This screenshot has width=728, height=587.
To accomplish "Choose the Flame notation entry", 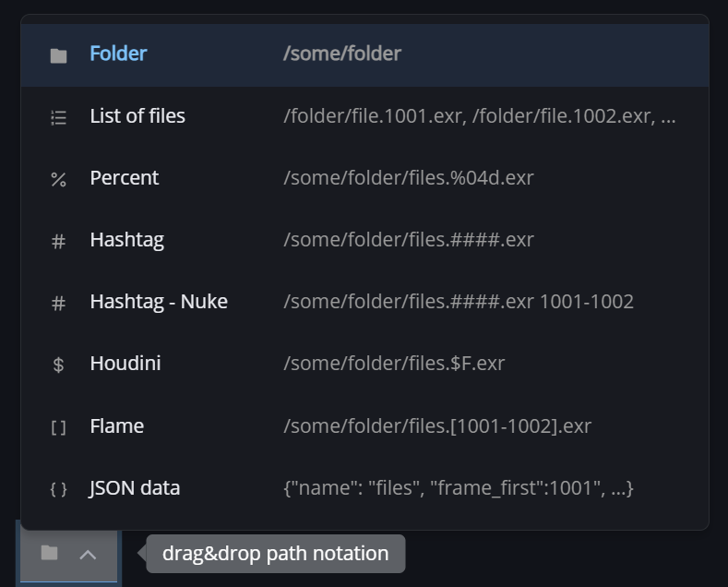I will pos(117,425).
